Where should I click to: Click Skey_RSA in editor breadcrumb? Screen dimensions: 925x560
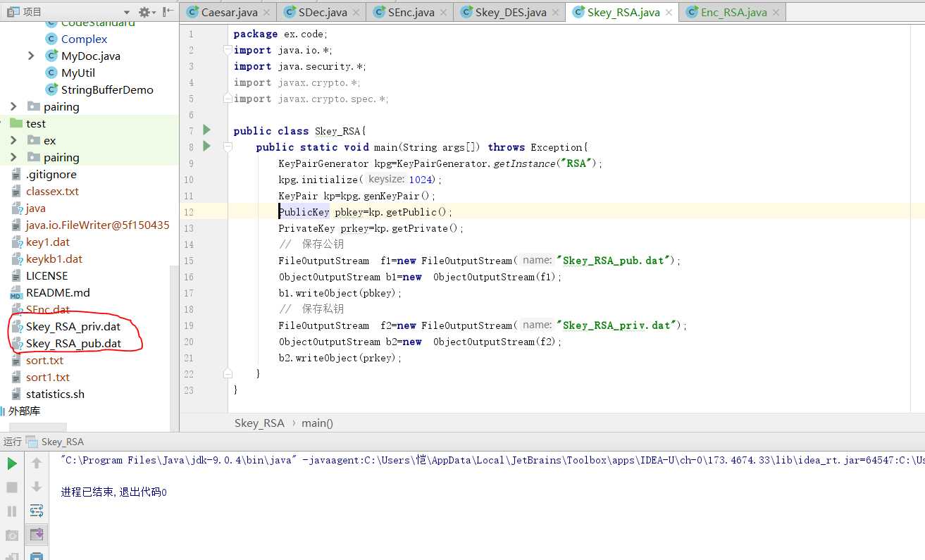coord(259,423)
